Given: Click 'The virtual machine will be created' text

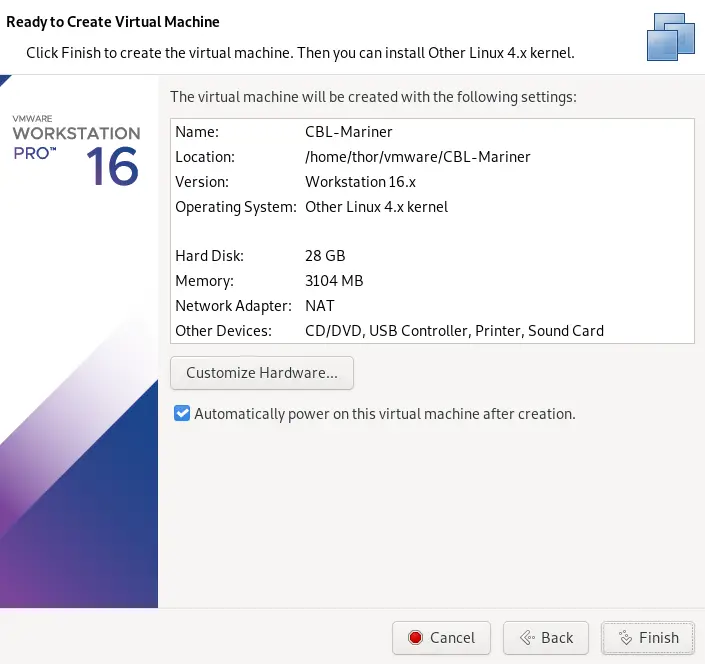Looking at the screenshot, I should click(373, 97).
